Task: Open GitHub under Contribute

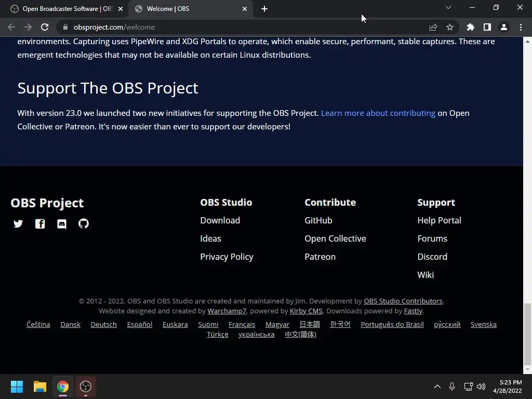Action: pyautogui.click(x=318, y=220)
